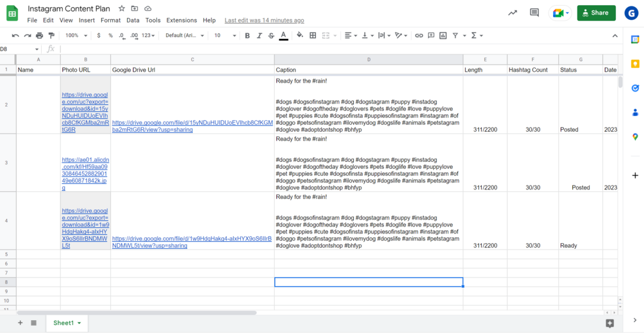
Task: Open text wrapping dropdown
Action: coord(384,36)
